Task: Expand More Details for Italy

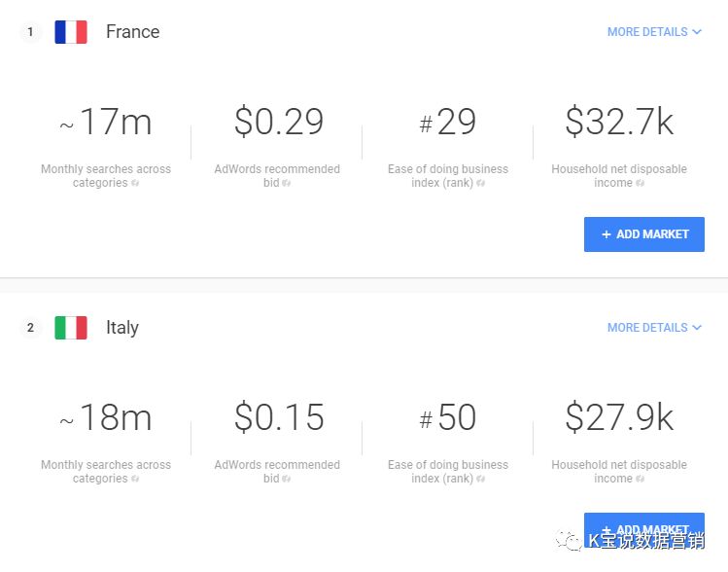Action: [x=654, y=328]
